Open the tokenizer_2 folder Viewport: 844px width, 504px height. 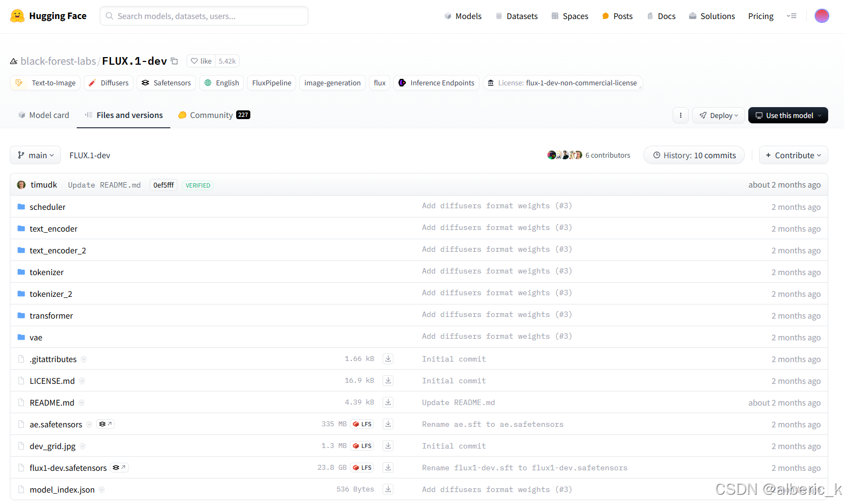coord(51,294)
